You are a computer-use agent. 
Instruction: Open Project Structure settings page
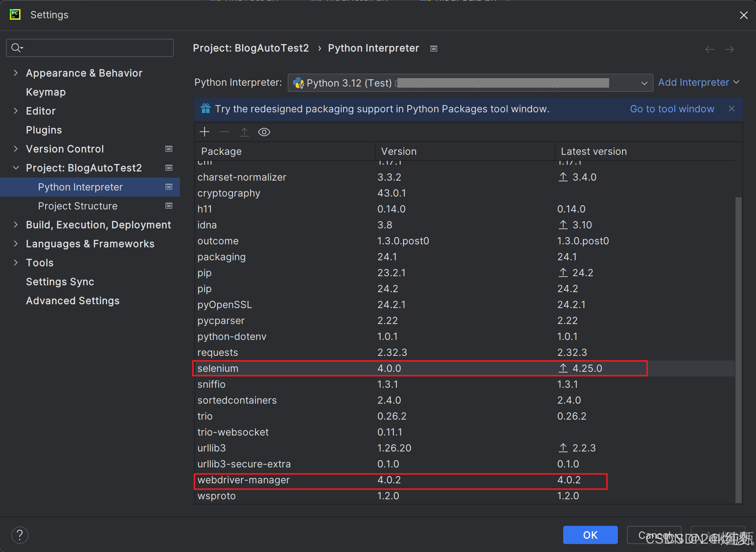tap(77, 206)
